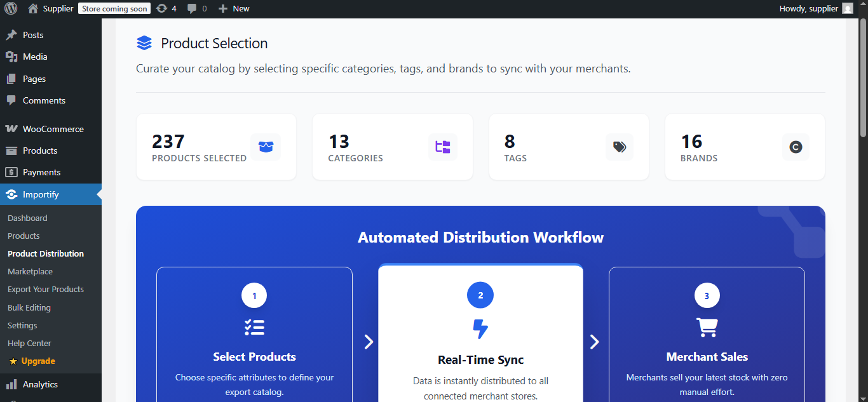The height and width of the screenshot is (402, 868).
Task: Click the 'Automated Distribution Workflow' heading
Action: point(480,238)
